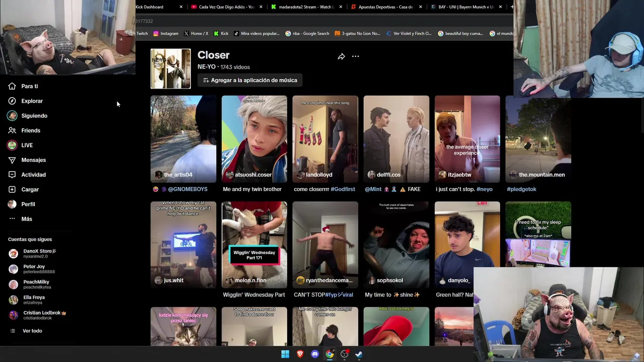Open the Twitch bookmark
The height and width of the screenshot is (362, 644).
click(x=142, y=34)
